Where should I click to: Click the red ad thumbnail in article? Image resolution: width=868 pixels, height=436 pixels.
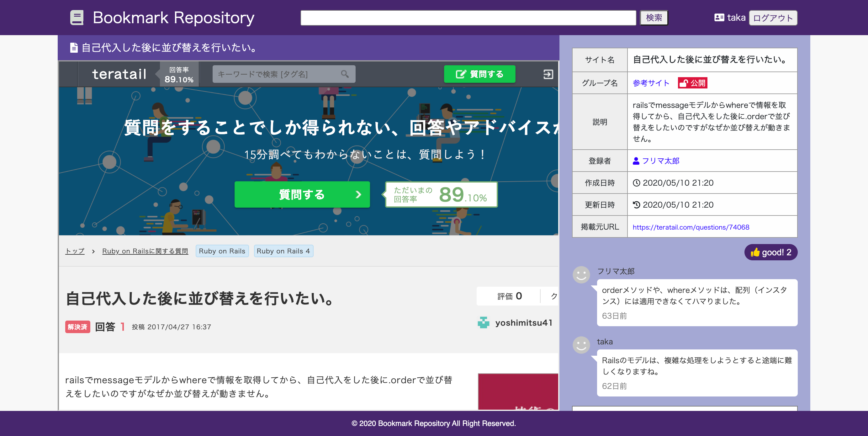pos(518,391)
